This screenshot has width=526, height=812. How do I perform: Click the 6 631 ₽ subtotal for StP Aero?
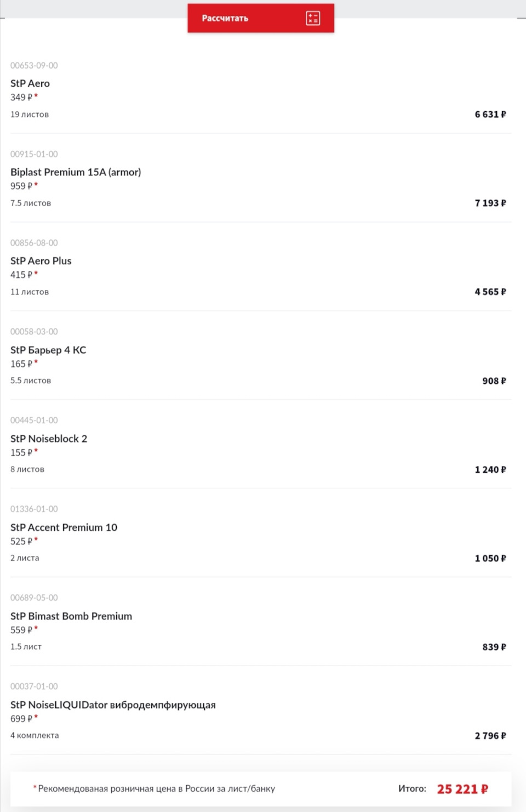[x=490, y=114]
